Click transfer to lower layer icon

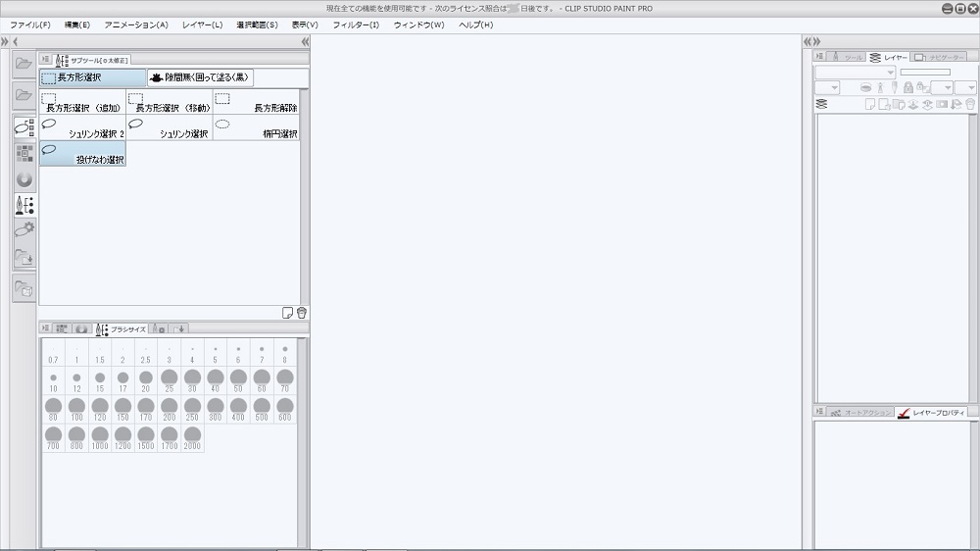coord(913,105)
